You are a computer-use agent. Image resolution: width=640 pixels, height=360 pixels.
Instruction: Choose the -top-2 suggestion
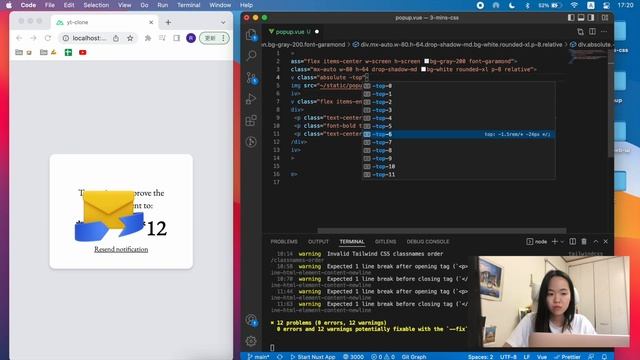pos(458,102)
